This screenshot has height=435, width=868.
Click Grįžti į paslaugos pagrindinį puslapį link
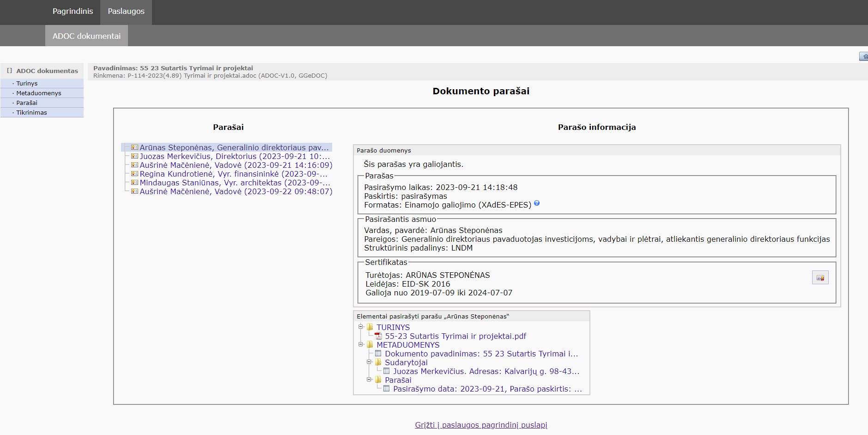coord(481,425)
